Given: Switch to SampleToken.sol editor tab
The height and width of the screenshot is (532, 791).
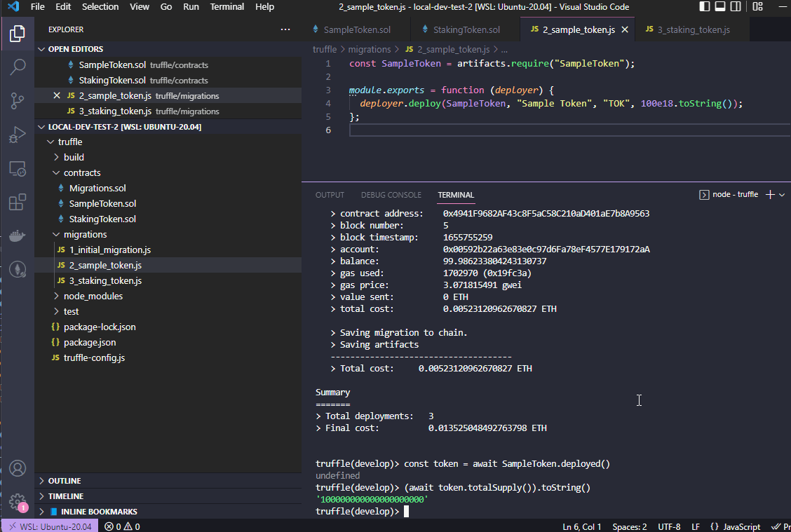Looking at the screenshot, I should 356,29.
